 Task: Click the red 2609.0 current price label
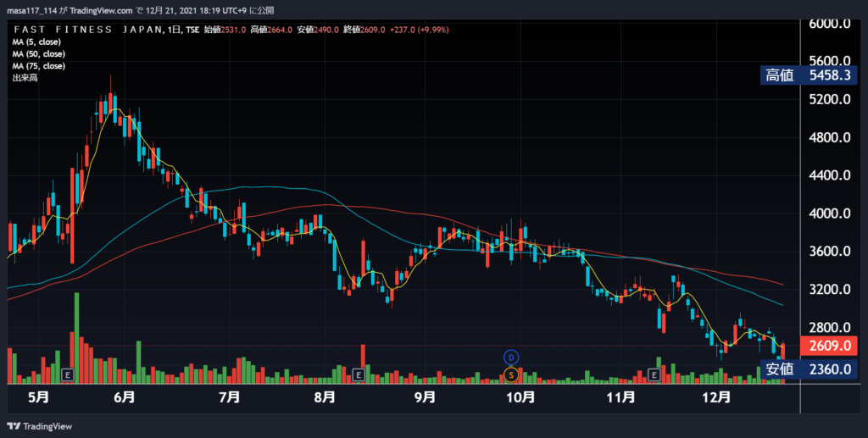[829, 347]
